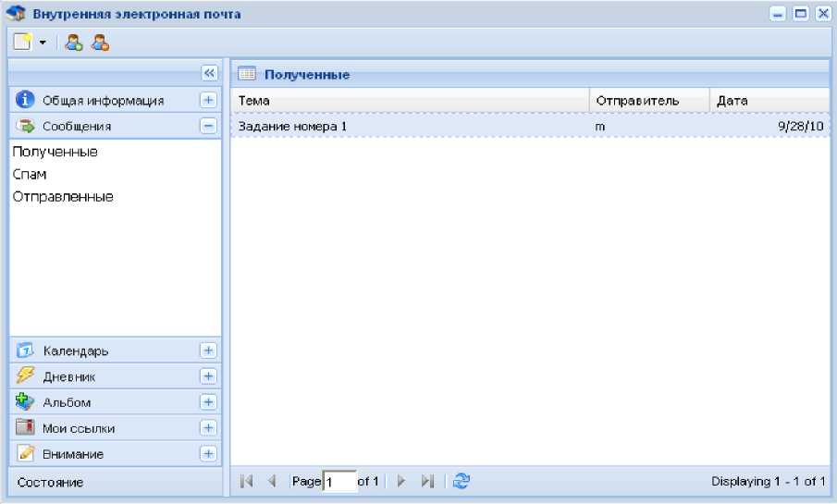Viewport: 837px width, 504px height.
Task: Click the remove user contact icon
Action: (x=100, y=43)
